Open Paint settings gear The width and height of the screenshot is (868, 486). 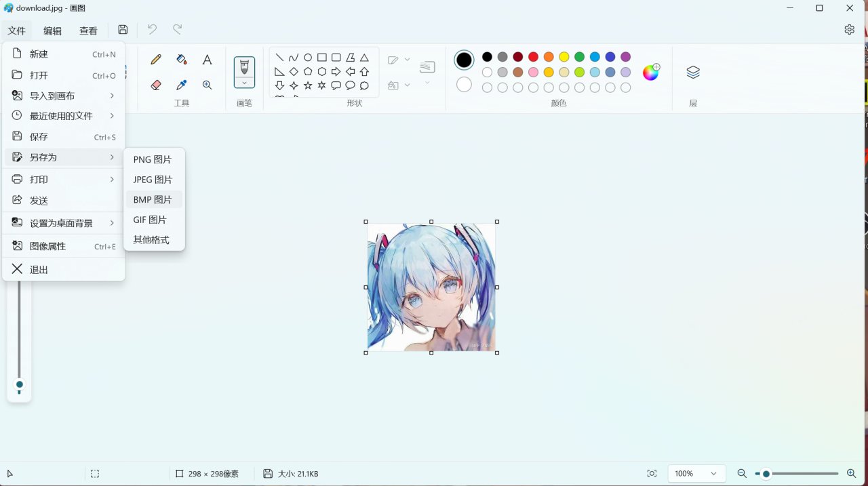[x=849, y=30]
